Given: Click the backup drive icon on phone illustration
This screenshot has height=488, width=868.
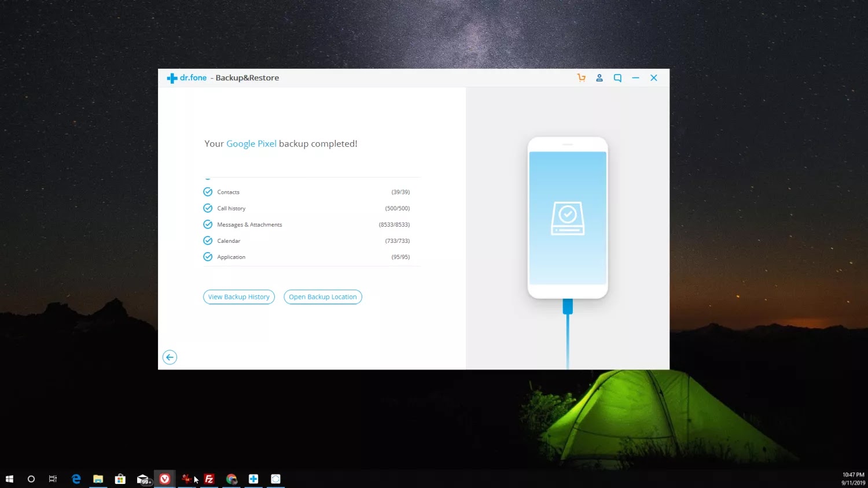Looking at the screenshot, I should coord(568,218).
